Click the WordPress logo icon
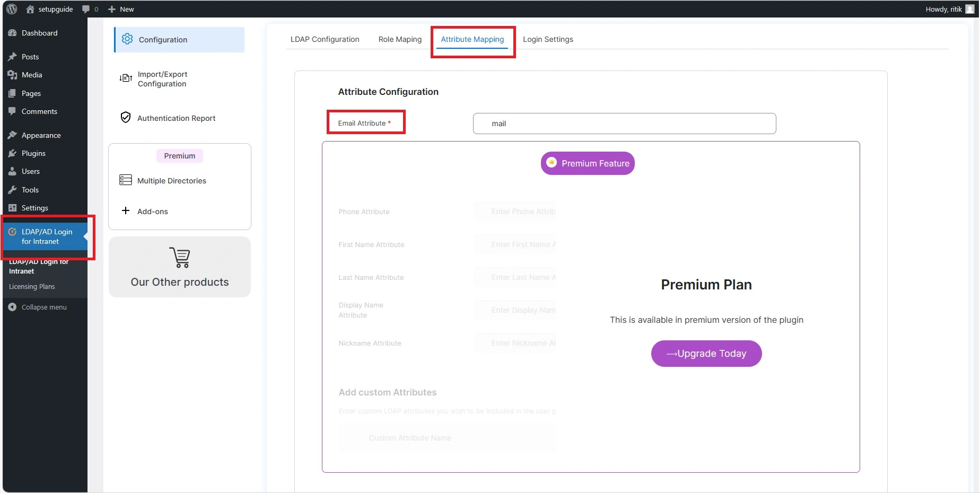 [12, 9]
